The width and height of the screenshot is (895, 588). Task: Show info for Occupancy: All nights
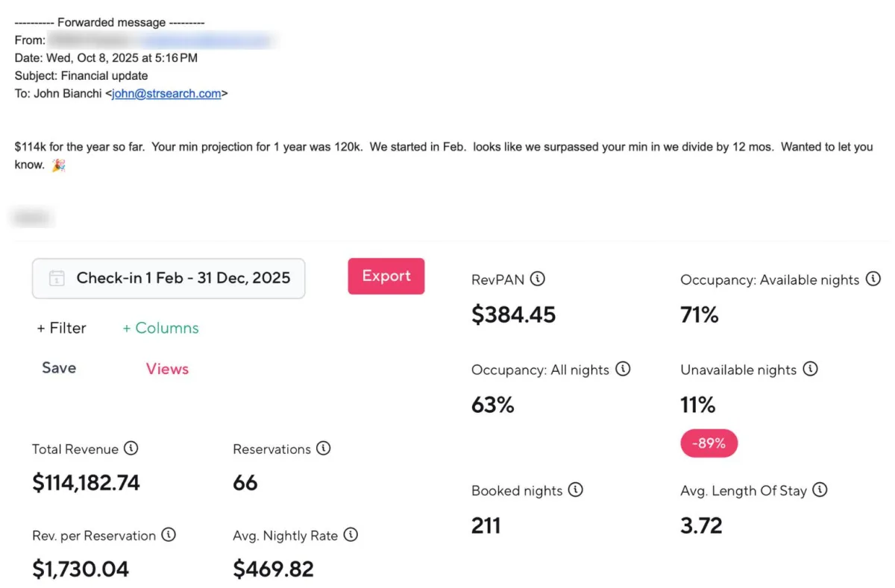[623, 369]
